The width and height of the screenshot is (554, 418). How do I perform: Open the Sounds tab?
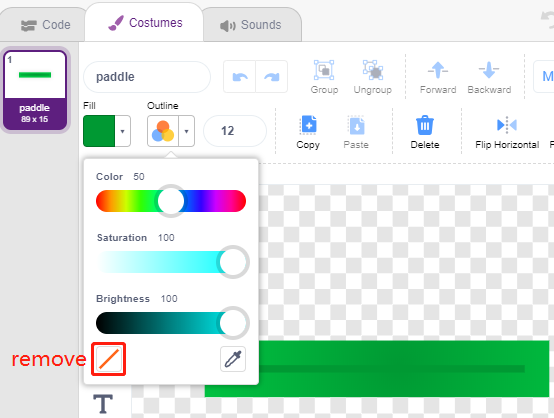[251, 25]
